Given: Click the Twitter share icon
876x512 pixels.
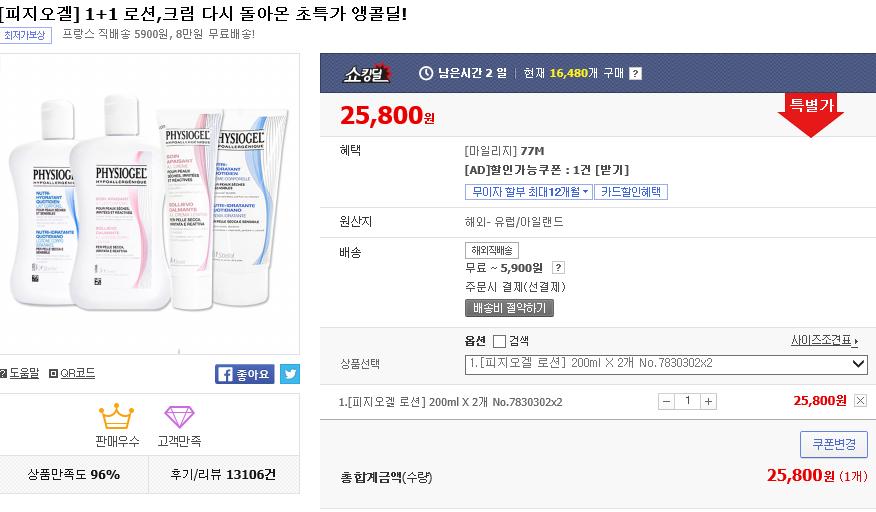Looking at the screenshot, I should (x=289, y=374).
